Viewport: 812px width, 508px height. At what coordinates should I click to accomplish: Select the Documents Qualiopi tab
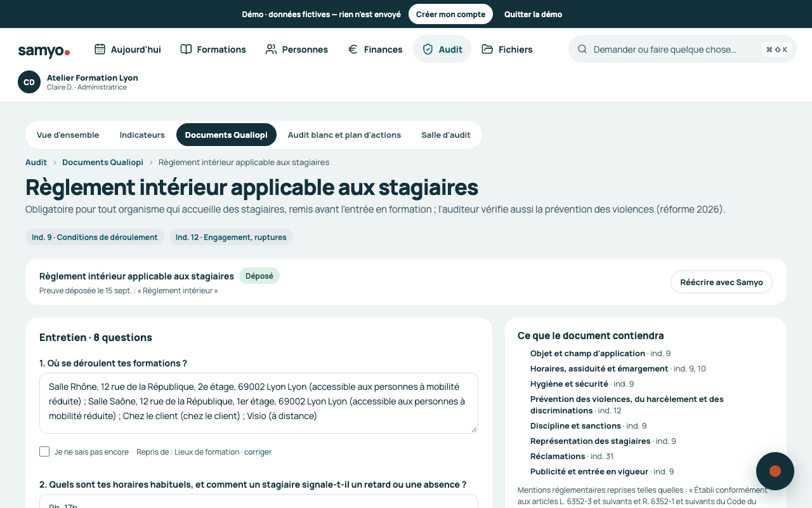point(226,135)
